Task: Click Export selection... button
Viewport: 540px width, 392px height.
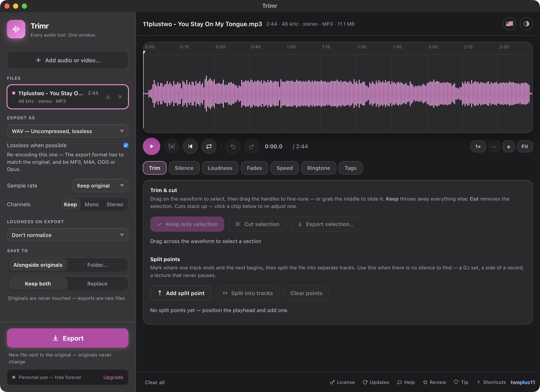Action: [x=326, y=224]
